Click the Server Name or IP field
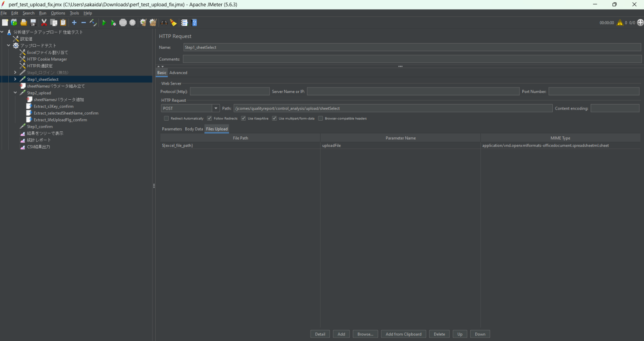Image resolution: width=644 pixels, height=341 pixels. coord(413,91)
